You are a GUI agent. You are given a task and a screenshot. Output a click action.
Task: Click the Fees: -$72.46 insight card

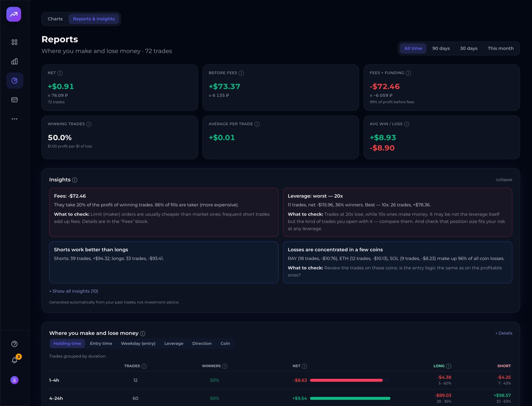tap(164, 212)
